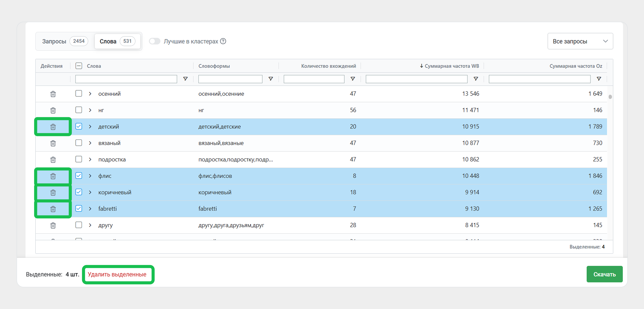Uncheck the детский row checkbox

79,126
